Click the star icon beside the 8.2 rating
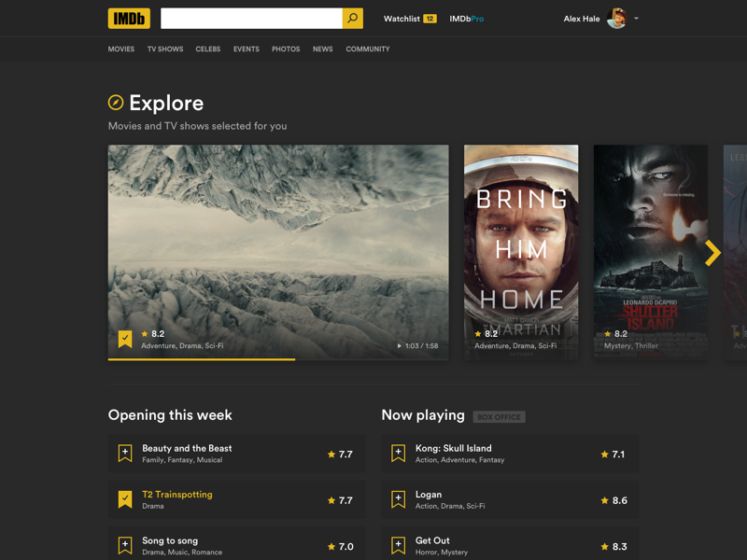 click(x=143, y=333)
